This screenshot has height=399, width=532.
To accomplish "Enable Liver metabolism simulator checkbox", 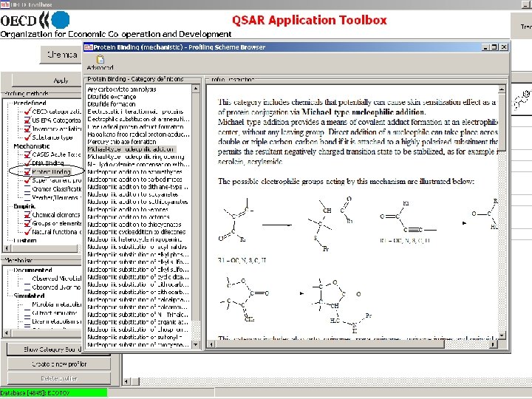I will 27,321.
